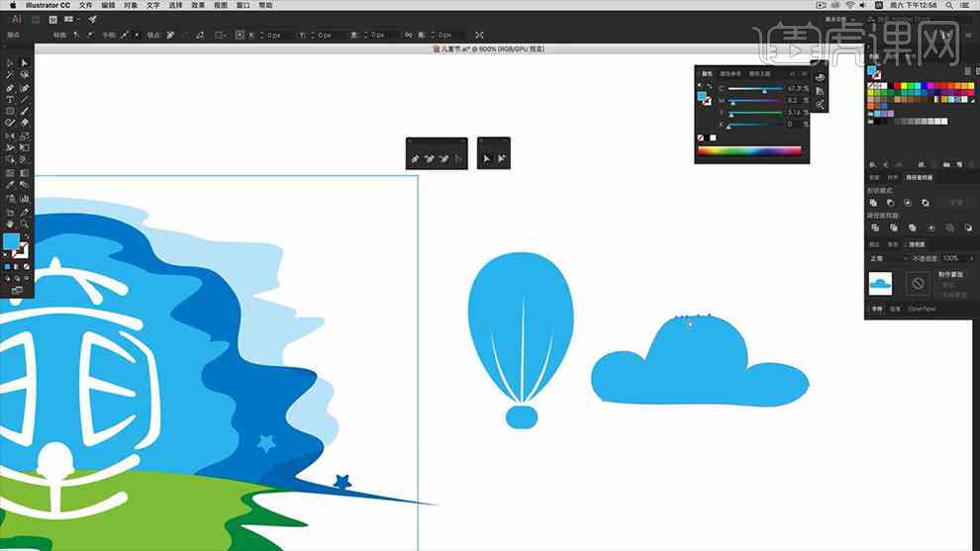Image resolution: width=980 pixels, height=551 pixels.
Task: Click the Minus Front icon in Pathfinder
Action: click(891, 203)
